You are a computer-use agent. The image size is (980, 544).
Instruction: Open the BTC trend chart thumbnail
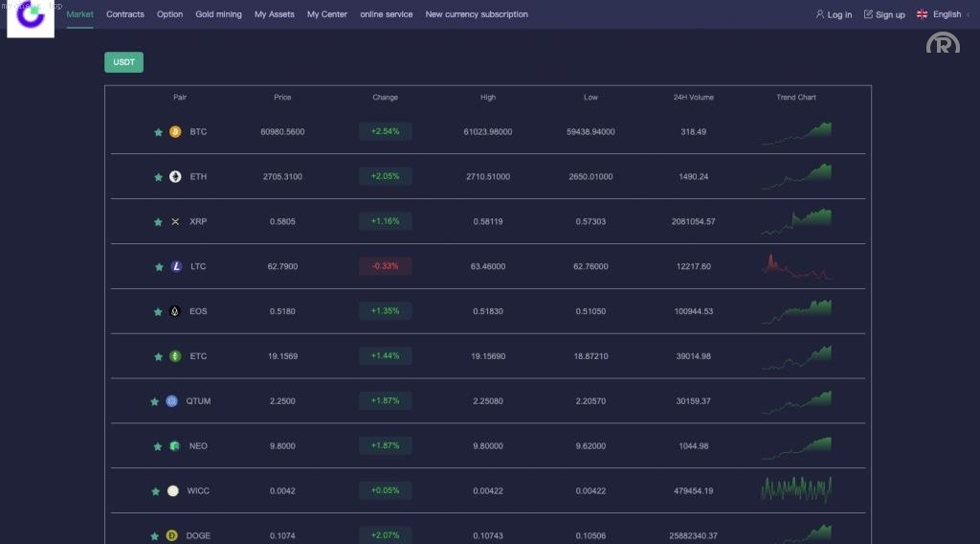[796, 133]
